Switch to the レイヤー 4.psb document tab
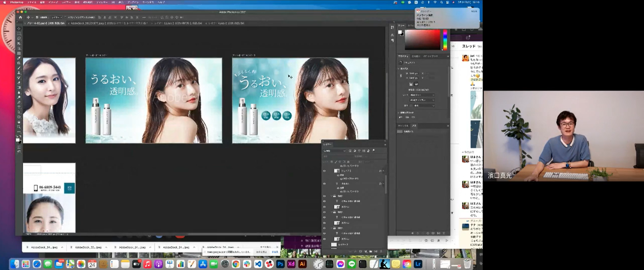Viewport: 644px width, 270px height. tap(226, 23)
